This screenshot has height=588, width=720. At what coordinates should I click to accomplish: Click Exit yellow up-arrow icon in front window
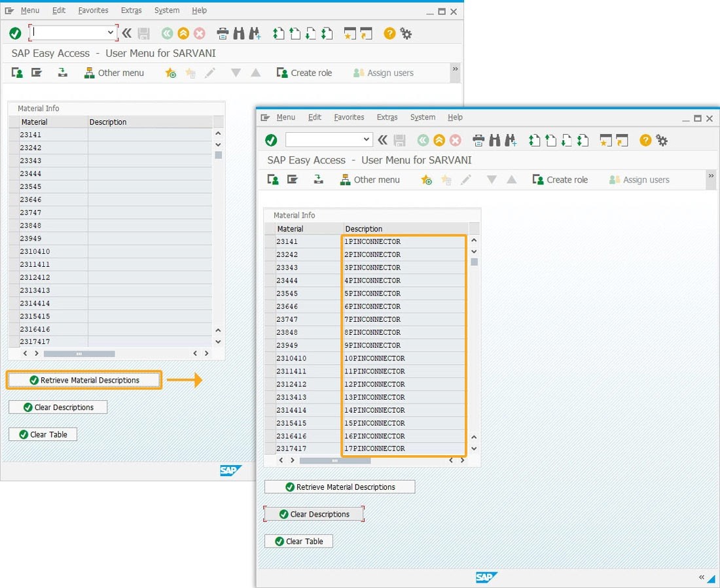pyautogui.click(x=439, y=140)
